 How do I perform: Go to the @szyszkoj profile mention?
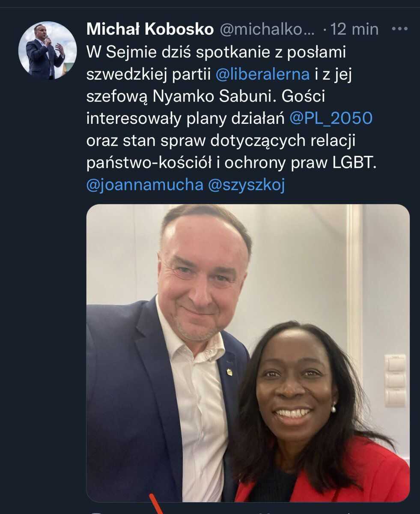click(x=246, y=185)
